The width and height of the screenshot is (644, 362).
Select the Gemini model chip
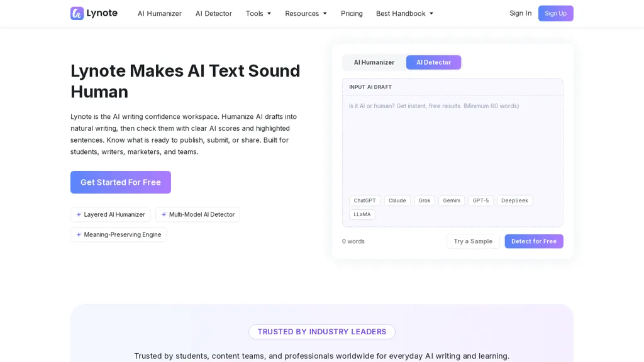tap(452, 200)
